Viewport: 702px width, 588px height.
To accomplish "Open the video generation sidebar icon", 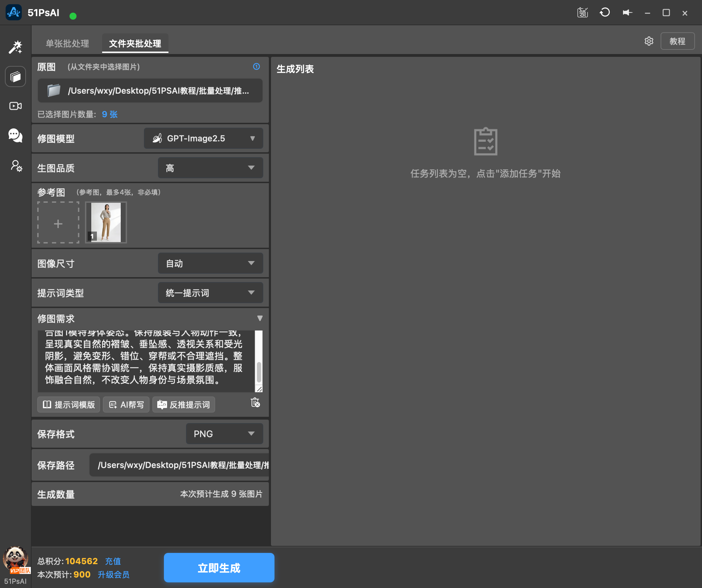I will tap(15, 106).
